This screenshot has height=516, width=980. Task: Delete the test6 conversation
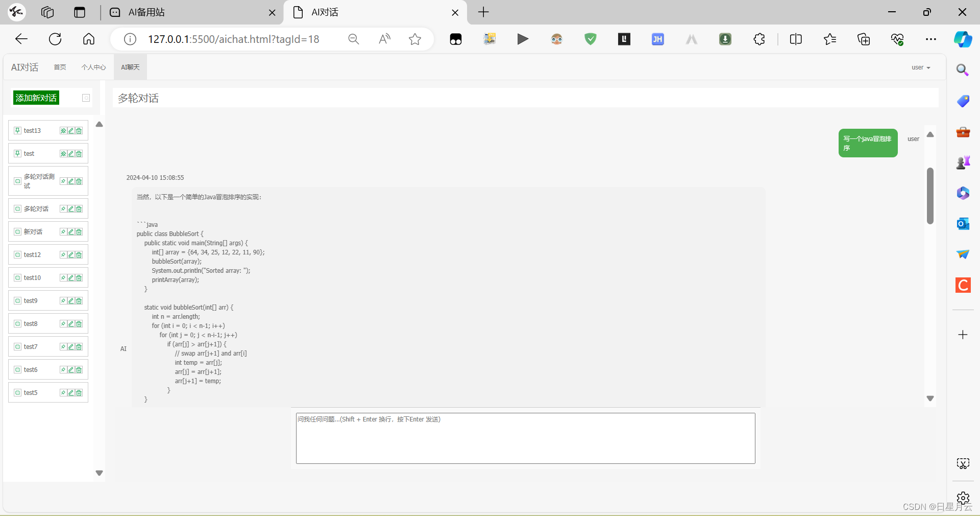[x=79, y=370]
